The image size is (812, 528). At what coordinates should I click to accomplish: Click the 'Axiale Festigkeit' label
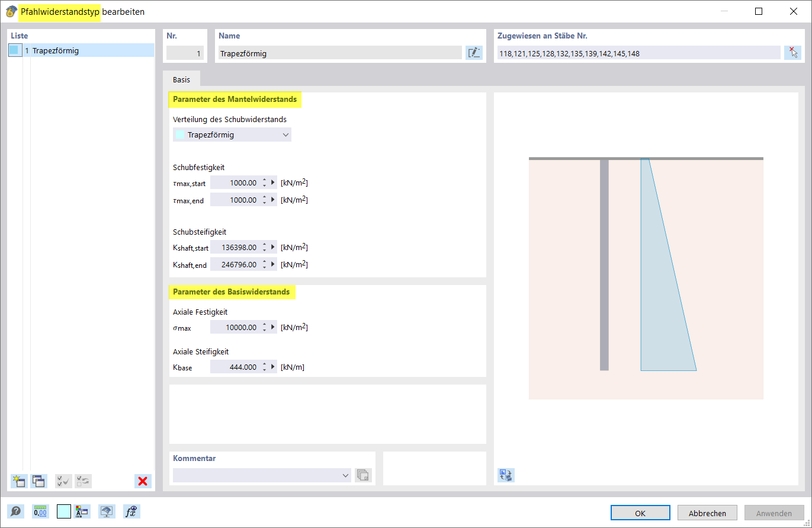tap(200, 312)
